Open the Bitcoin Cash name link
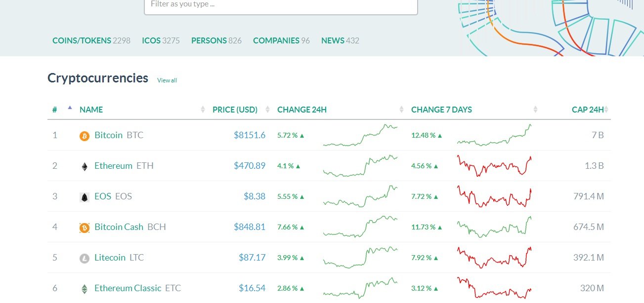Viewport: 644px width, 303px height. pyautogui.click(x=119, y=227)
